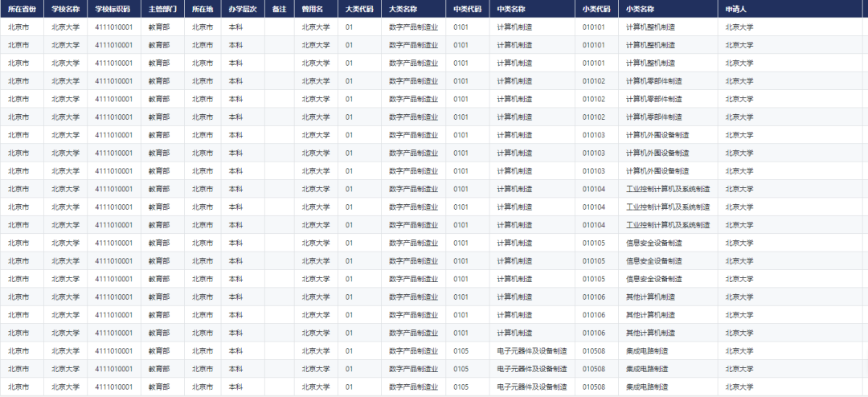Click the 所在省份 column header

[x=22, y=10]
